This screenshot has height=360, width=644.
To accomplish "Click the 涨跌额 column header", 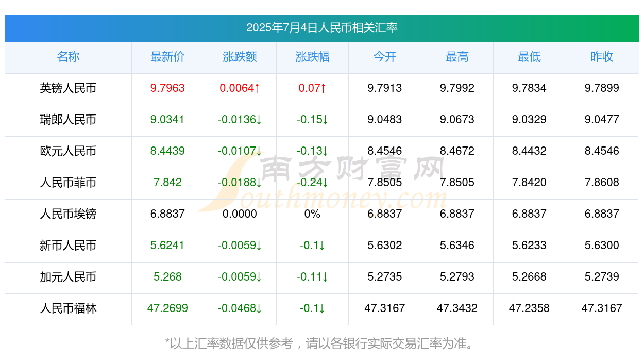I will pos(240,57).
